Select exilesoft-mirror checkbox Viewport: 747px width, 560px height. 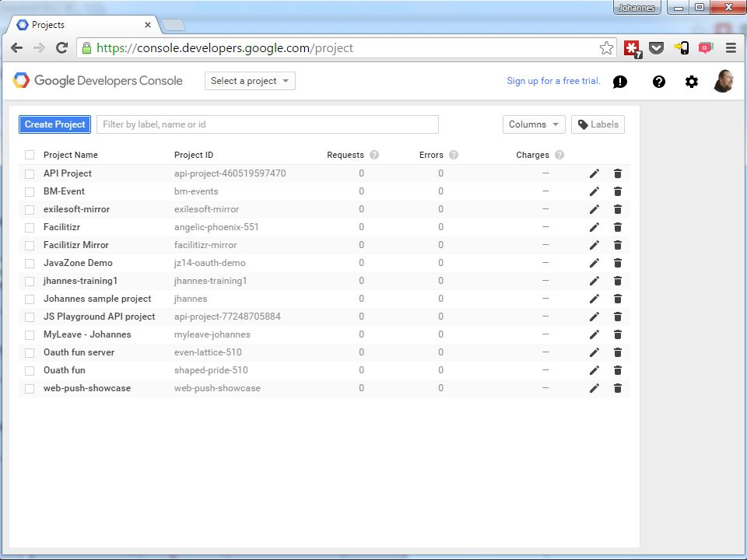(30, 209)
